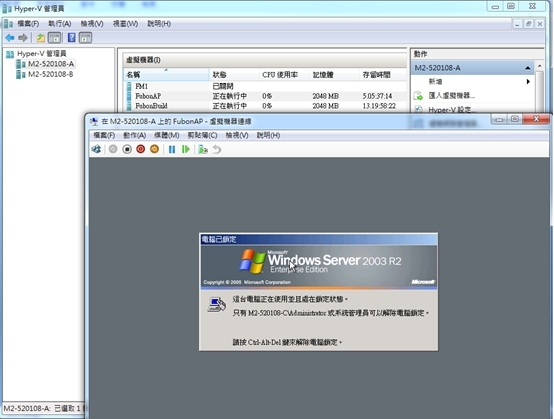This screenshot has height=419, width=554.
Task: Open 檢視(V) menu in Hyper-V Manager
Action: 92,24
